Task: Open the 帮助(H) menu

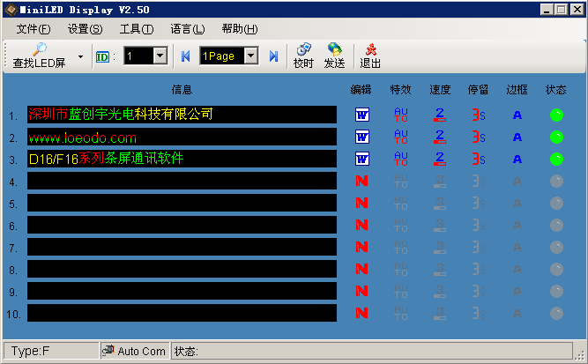Action: [x=239, y=29]
